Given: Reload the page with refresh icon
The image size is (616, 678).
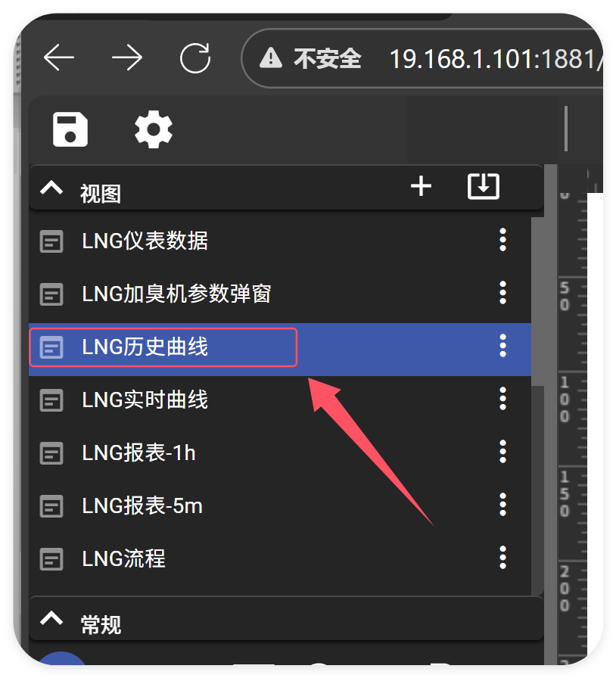Looking at the screenshot, I should click(195, 58).
